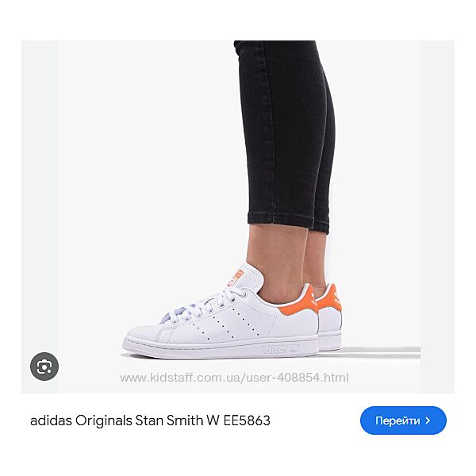Open the Перейти button
476x476 pixels.
coord(403,420)
